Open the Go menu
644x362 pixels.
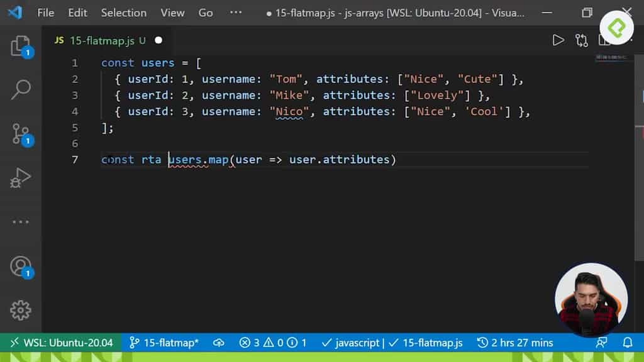(205, 12)
